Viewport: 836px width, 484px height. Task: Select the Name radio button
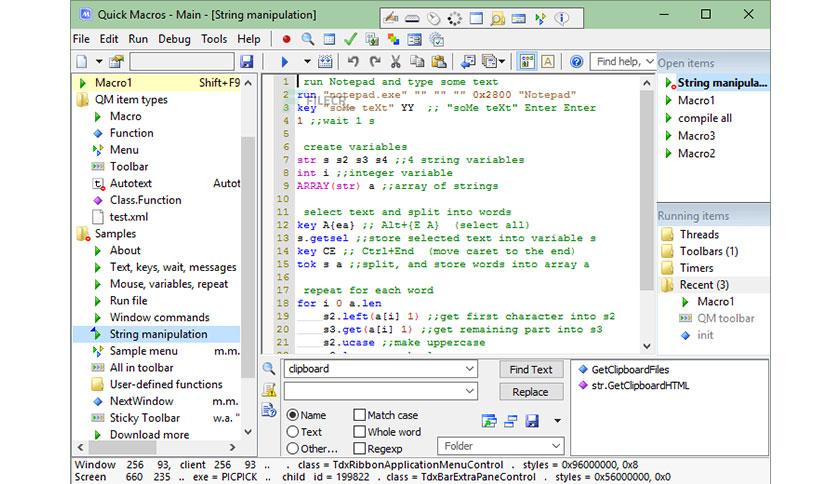click(293, 415)
